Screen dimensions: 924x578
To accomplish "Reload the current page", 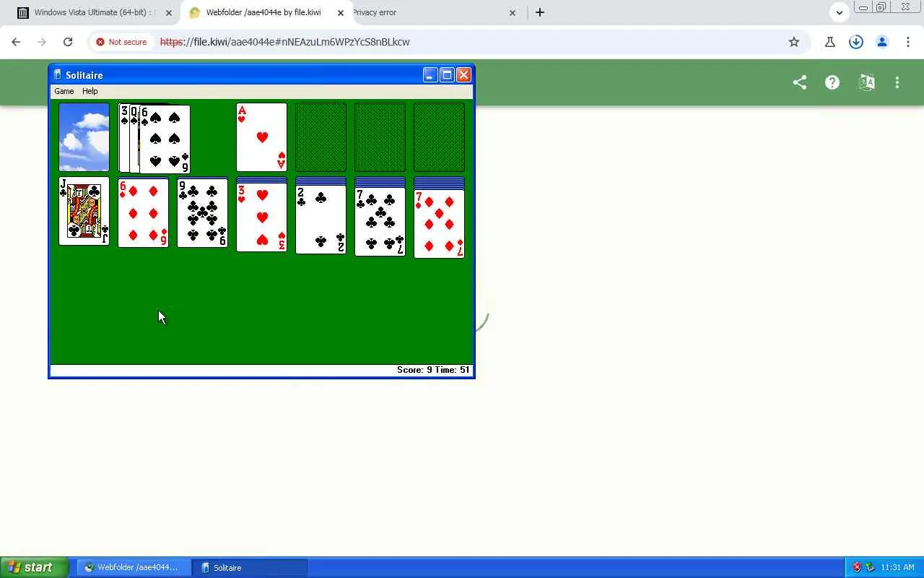I will click(68, 42).
